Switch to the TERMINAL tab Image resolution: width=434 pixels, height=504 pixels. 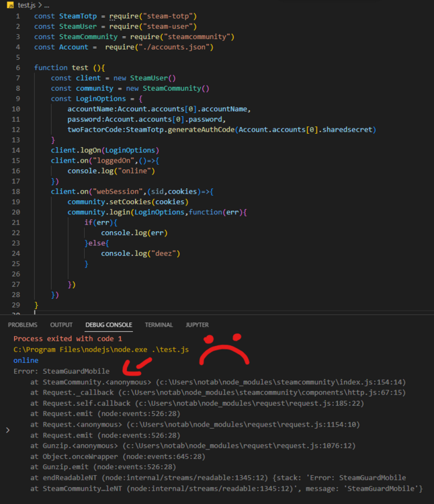click(159, 325)
